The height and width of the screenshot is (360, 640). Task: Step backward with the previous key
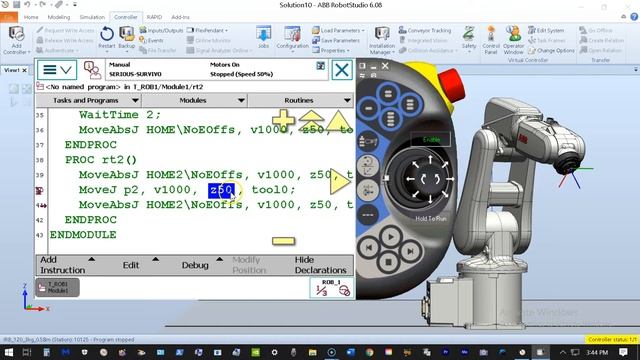[x=369, y=248]
